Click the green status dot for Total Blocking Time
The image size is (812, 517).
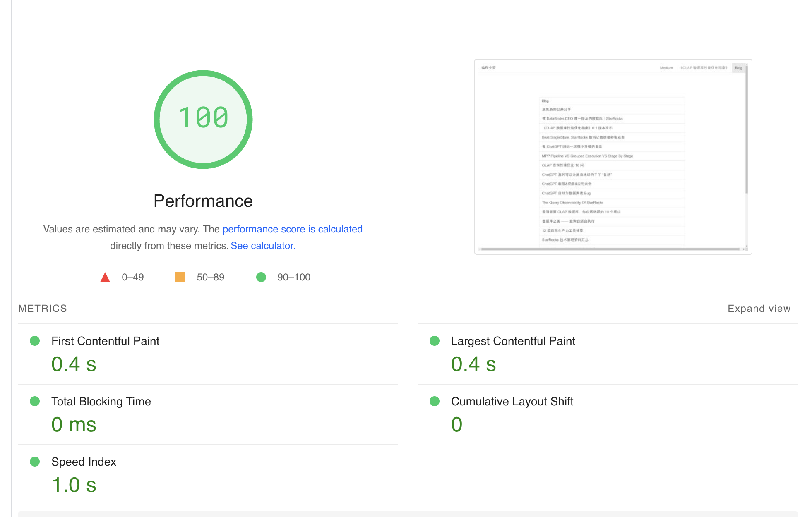pyautogui.click(x=35, y=401)
